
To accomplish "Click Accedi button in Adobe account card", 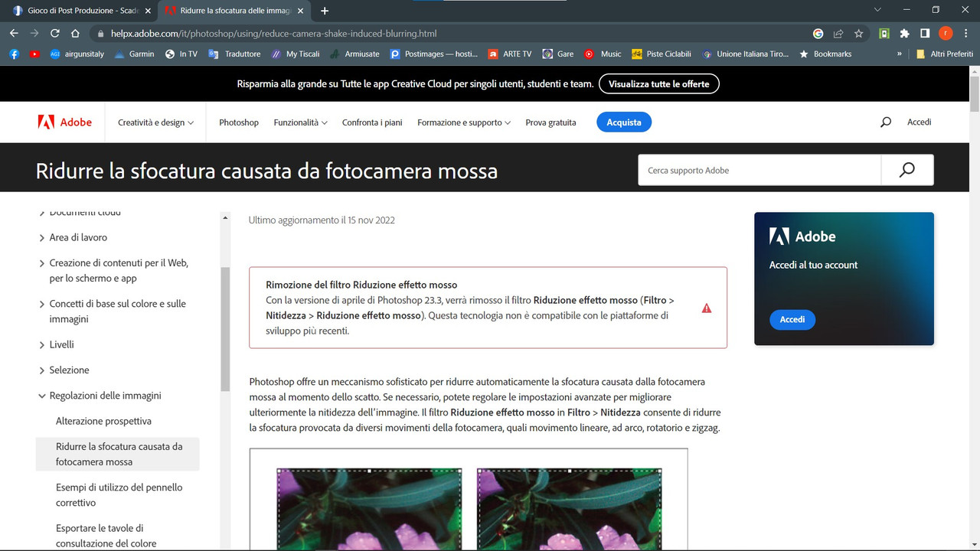I will click(x=792, y=319).
